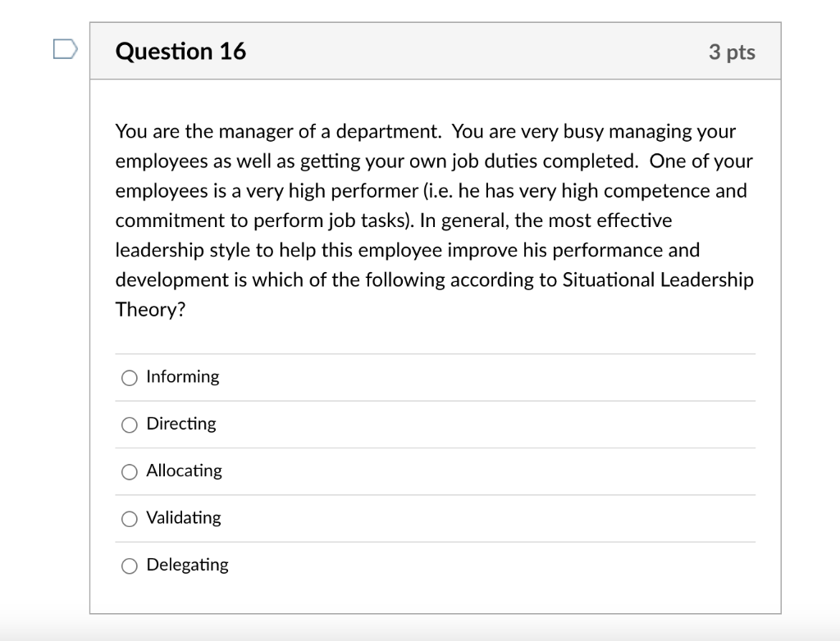This screenshot has height=641, width=840.
Task: Click the bookmark outline left of the question box
Action: pyautogui.click(x=66, y=49)
